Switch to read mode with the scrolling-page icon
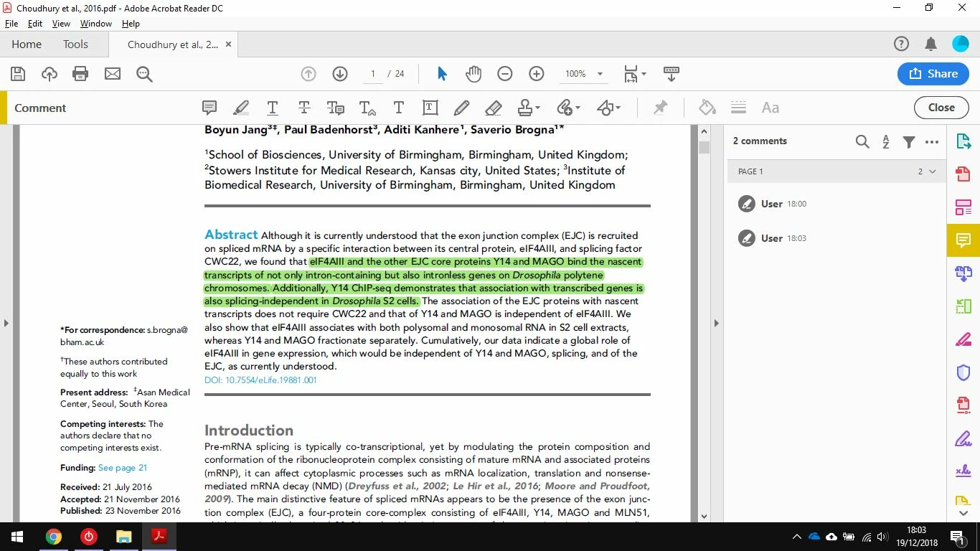The image size is (980, 551). point(672,74)
